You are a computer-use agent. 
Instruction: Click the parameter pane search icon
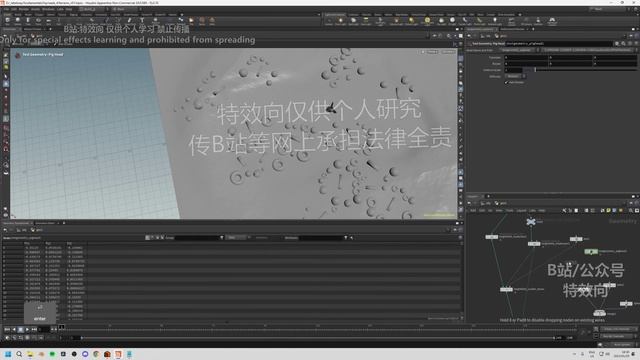(x=623, y=43)
